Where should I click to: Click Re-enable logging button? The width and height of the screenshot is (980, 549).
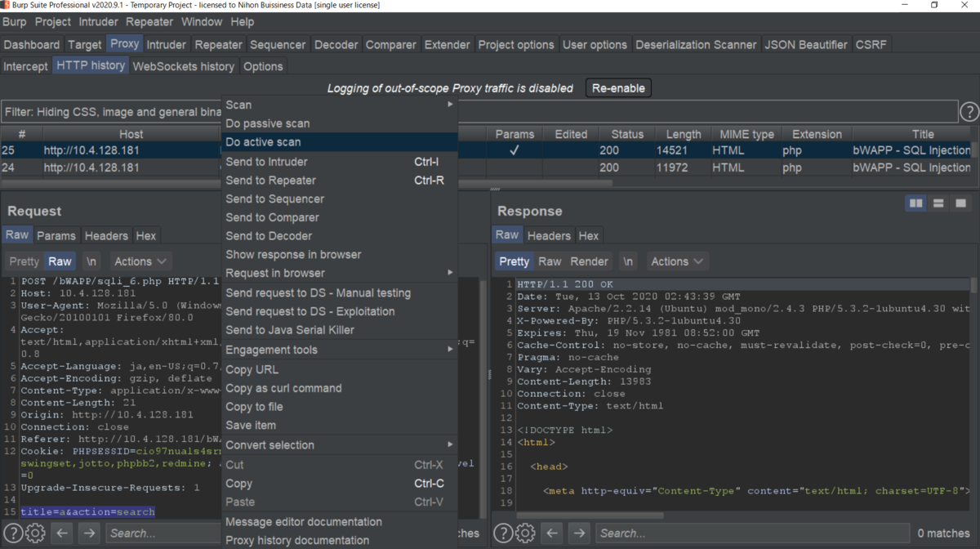pos(618,88)
